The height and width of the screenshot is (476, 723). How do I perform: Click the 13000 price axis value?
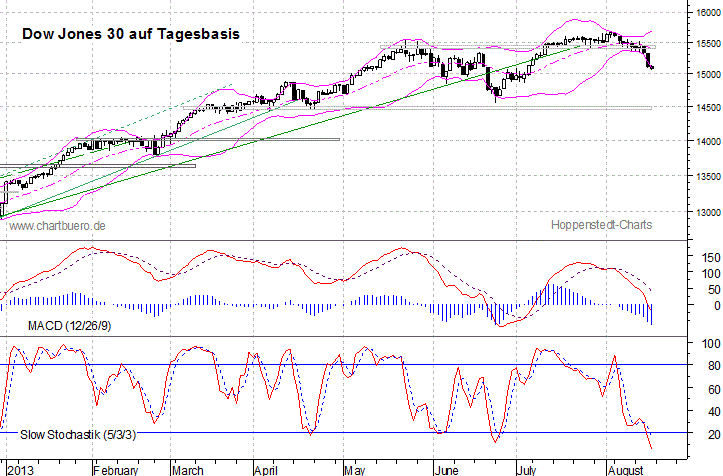pyautogui.click(x=708, y=213)
